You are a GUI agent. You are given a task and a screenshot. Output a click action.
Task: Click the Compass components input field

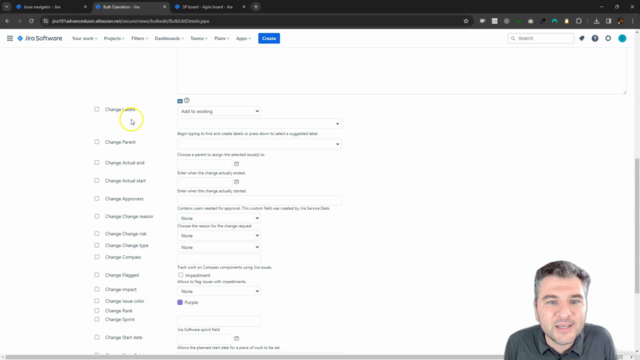219,259
